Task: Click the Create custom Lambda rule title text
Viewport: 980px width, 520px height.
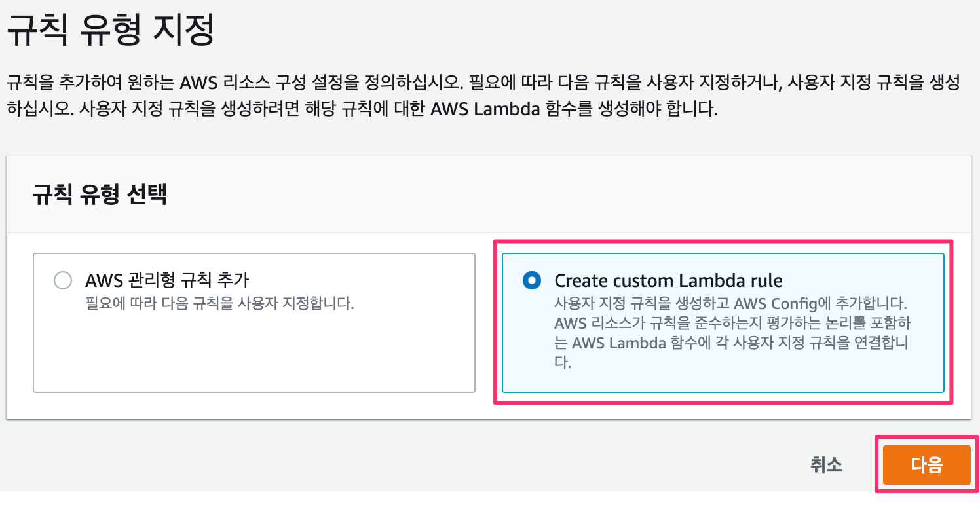Action: click(x=668, y=280)
